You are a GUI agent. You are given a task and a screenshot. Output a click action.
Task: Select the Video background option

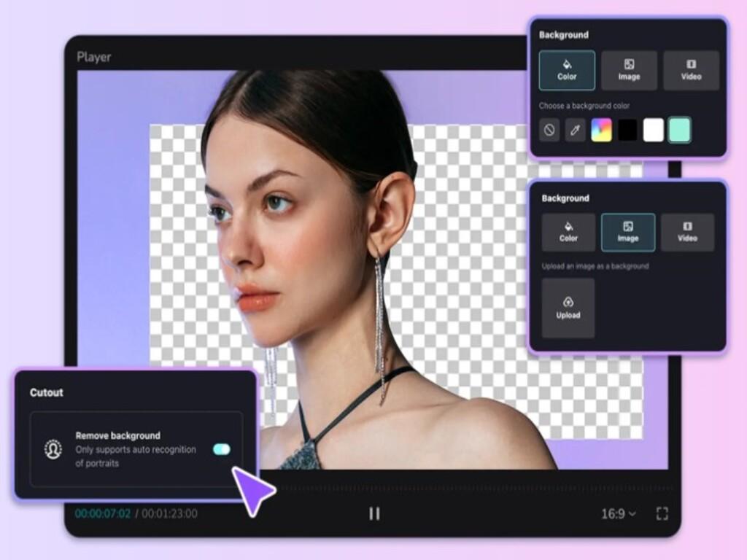[691, 71]
